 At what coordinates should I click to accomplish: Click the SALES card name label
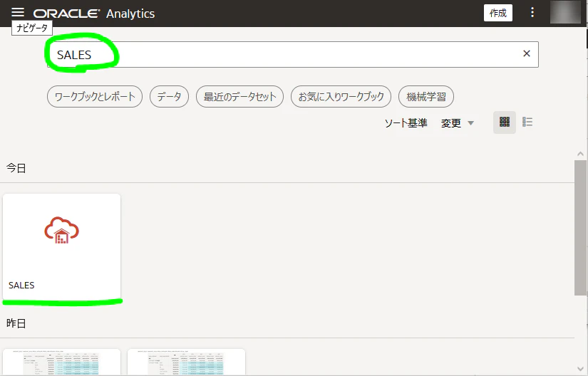tap(21, 286)
